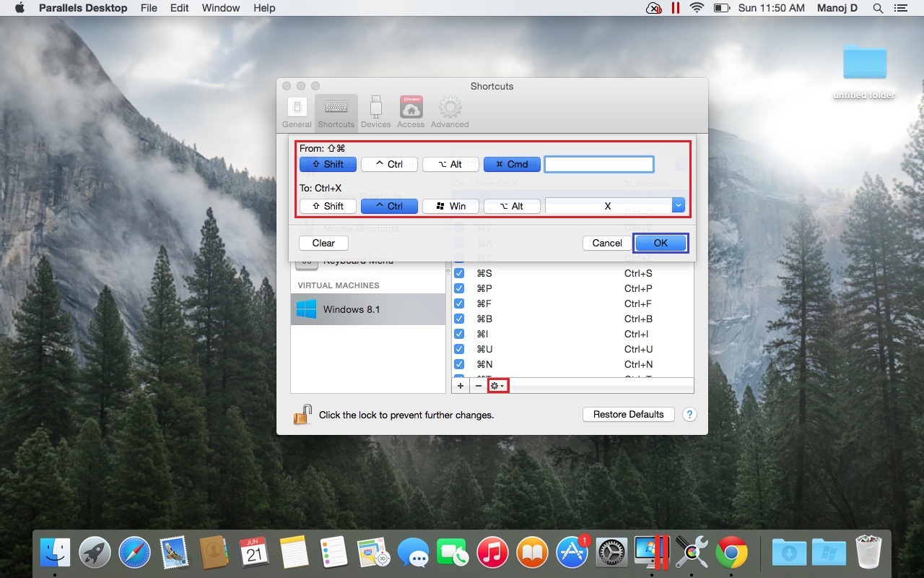
Task: Open the Parallels Desktop application menu
Action: (x=82, y=8)
